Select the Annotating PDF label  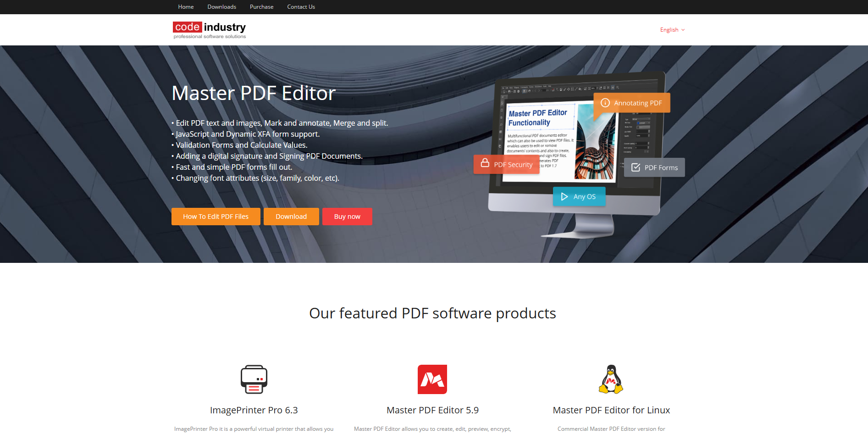[638, 103]
